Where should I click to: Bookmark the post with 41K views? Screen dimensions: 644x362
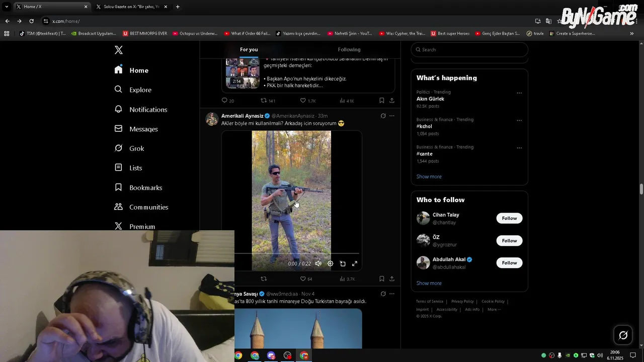pyautogui.click(x=382, y=101)
